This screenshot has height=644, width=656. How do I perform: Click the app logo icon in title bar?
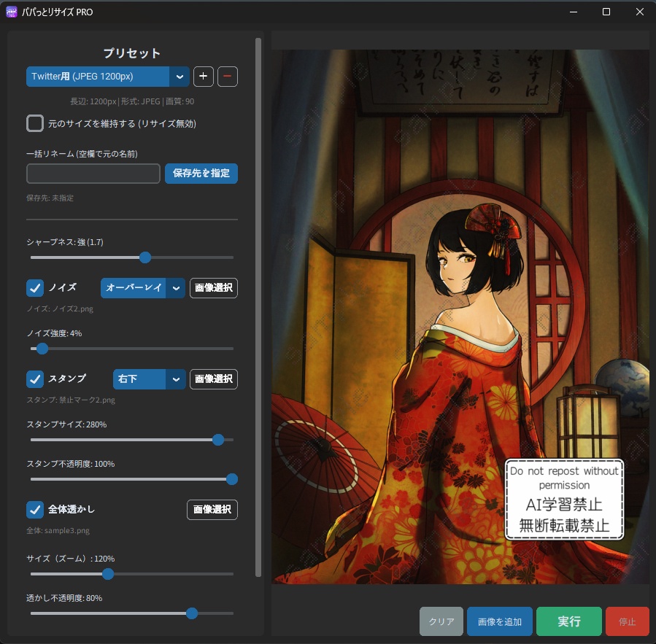11,12
